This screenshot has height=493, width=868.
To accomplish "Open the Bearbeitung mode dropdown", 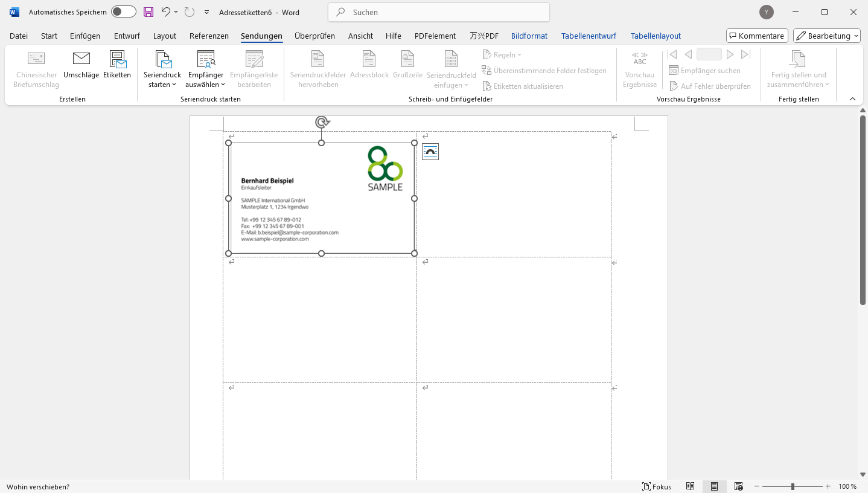I will (x=827, y=36).
